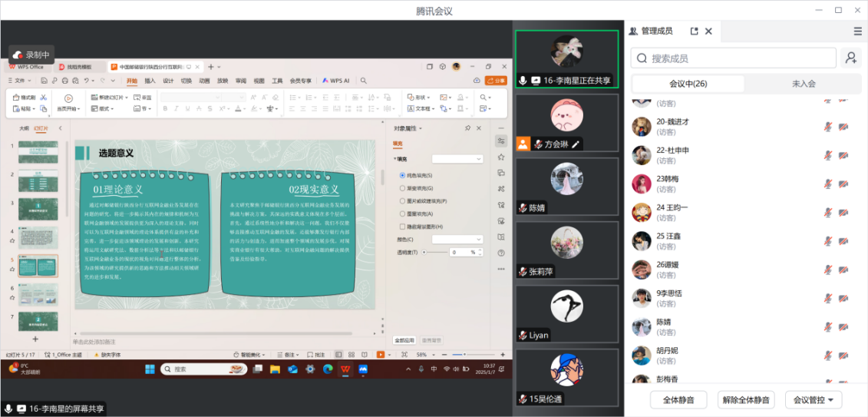868x417 pixels.
Task: Click the camera icon for 26谭媛
Action: point(843,270)
